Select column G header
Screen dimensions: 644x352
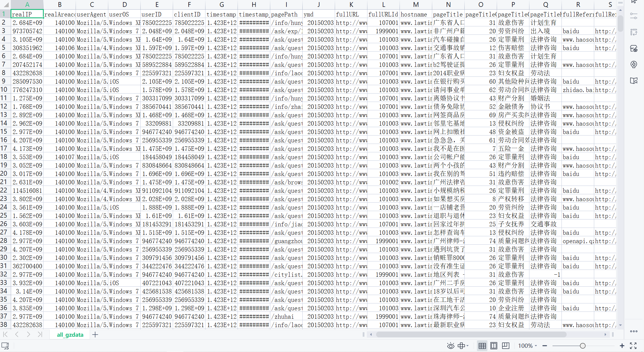tap(222, 4)
